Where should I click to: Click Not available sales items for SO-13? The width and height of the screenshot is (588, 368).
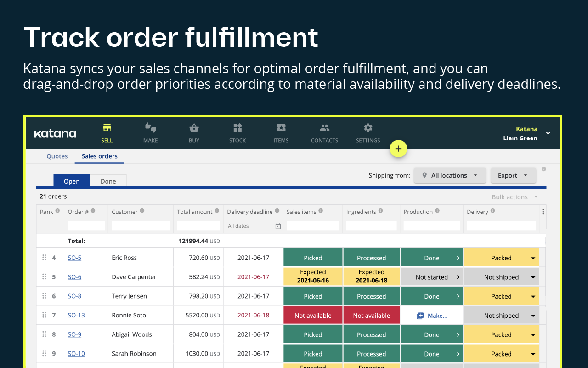(x=313, y=316)
